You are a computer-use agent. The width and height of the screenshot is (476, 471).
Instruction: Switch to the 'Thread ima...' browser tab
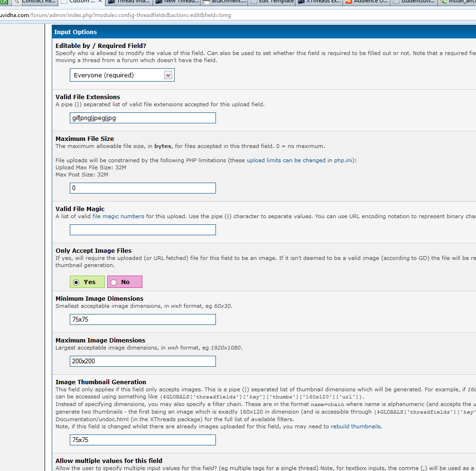pyautogui.click(x=129, y=1)
